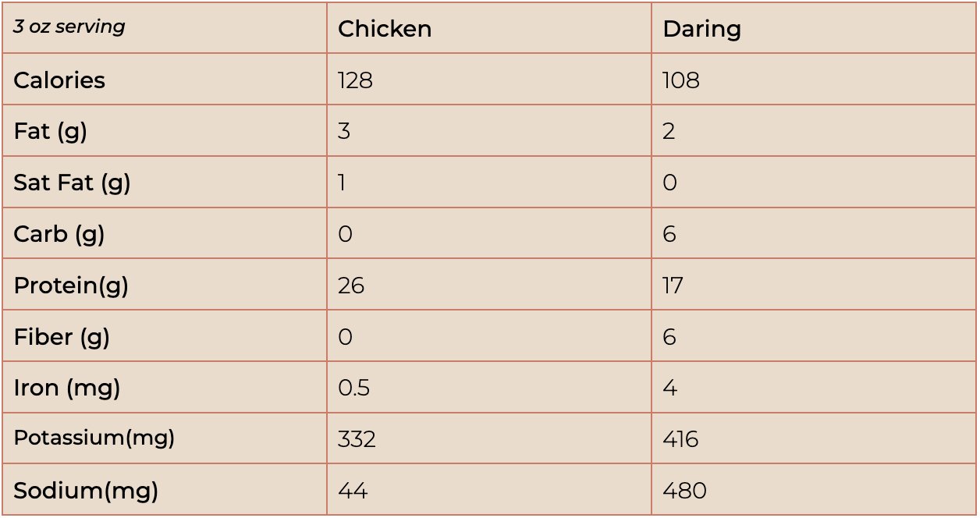Click the Daring carb value 6
Viewport: 980px width, 518px height.
click(x=669, y=234)
